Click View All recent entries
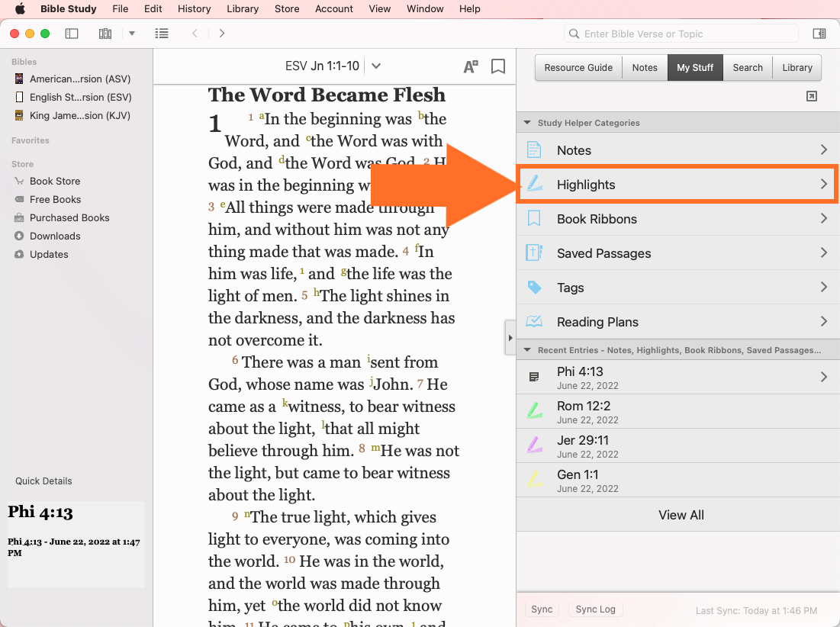Viewport: 840px width, 627px height. click(x=681, y=515)
